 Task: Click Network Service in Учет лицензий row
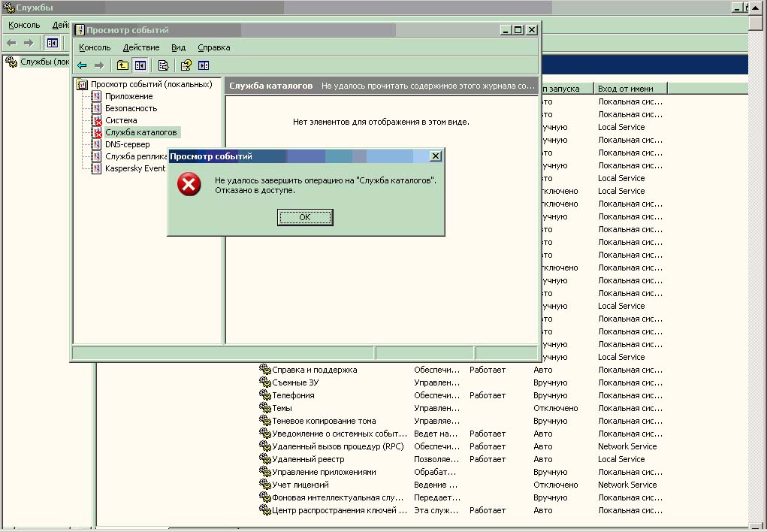(627, 485)
